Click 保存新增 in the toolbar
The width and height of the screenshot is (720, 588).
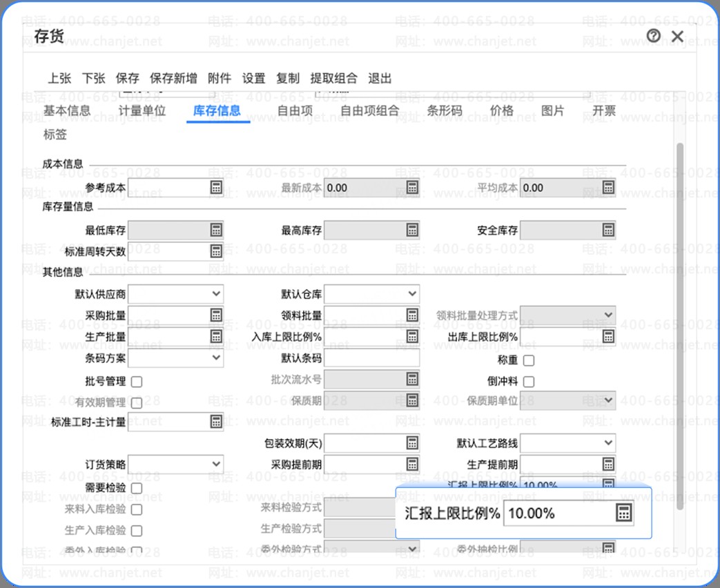(x=173, y=78)
